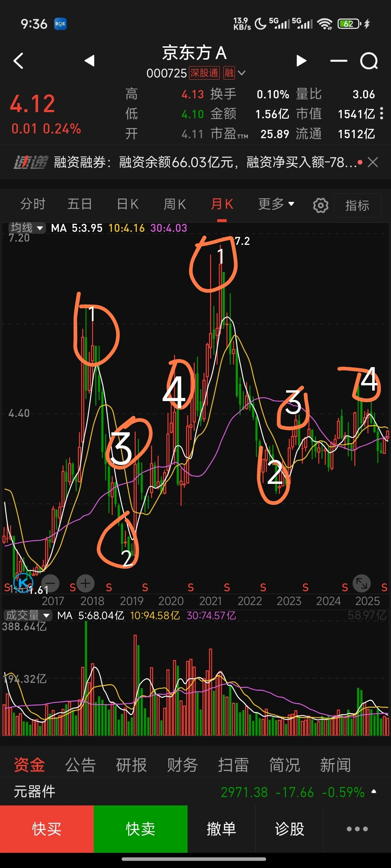Switch to 五日 chart tab
Image resolution: width=391 pixels, height=868 pixels.
80,204
